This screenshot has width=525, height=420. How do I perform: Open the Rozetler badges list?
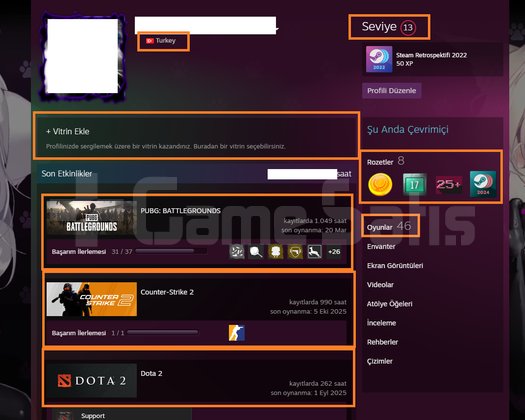point(385,162)
